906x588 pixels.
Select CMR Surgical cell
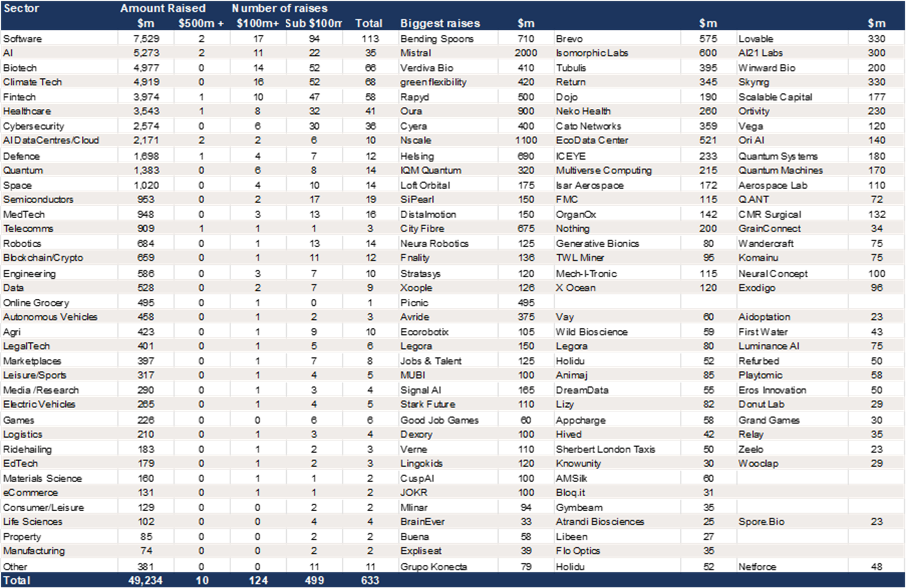(x=769, y=214)
